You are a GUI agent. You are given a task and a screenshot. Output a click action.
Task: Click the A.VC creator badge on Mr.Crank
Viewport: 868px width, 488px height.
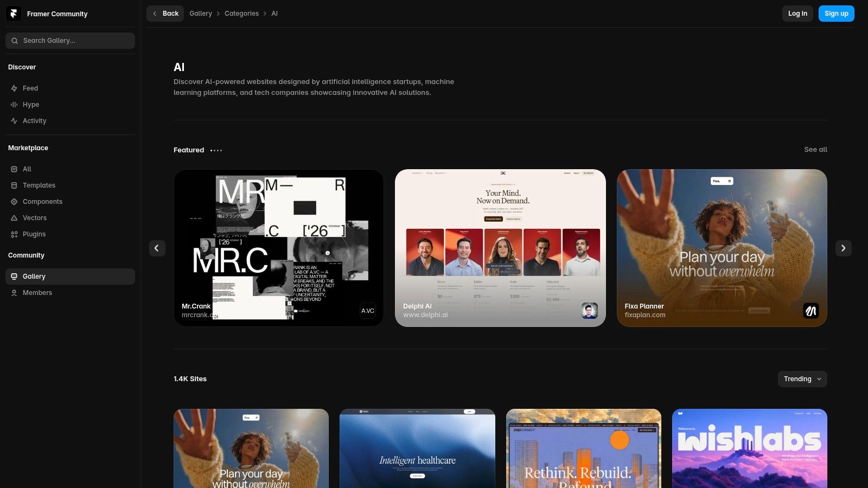(x=368, y=311)
